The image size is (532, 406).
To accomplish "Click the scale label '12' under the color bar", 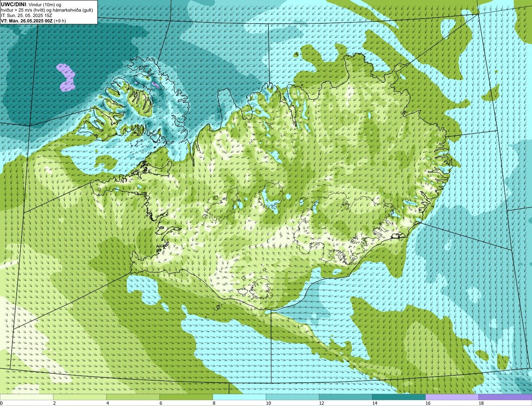I will (x=321, y=403).
